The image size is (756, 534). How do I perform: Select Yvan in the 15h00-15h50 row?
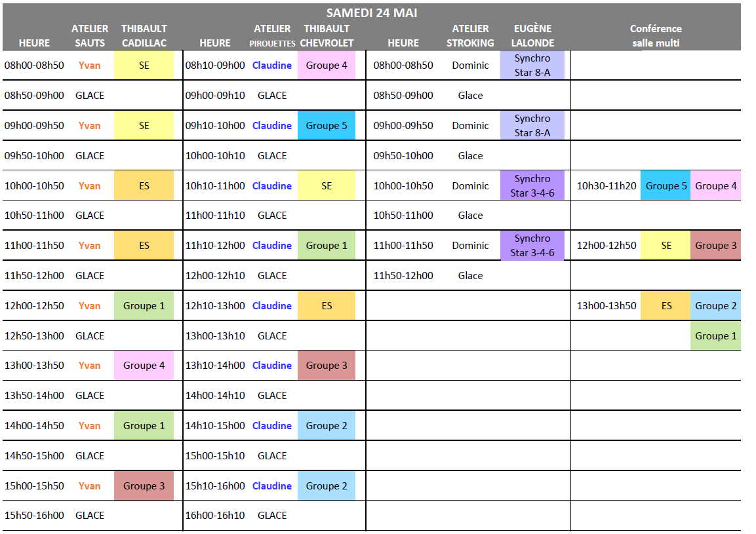(90, 486)
